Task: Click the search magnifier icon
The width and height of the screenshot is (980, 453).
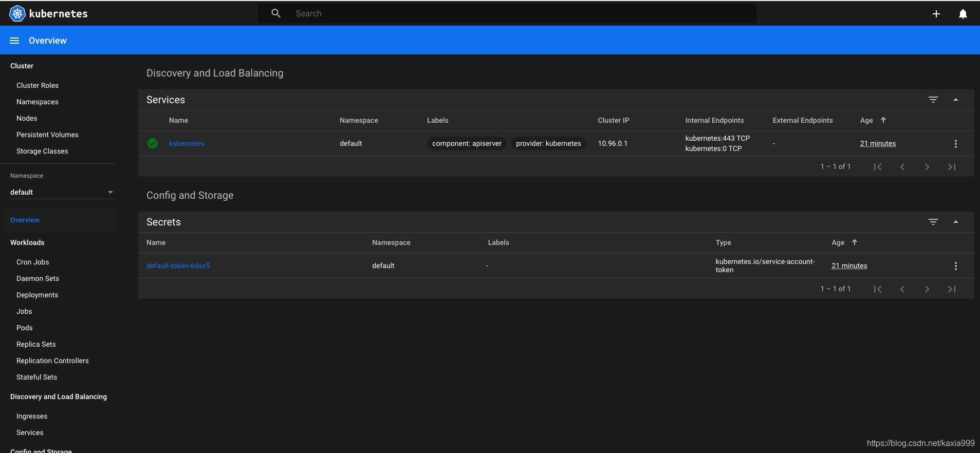Action: tap(276, 13)
